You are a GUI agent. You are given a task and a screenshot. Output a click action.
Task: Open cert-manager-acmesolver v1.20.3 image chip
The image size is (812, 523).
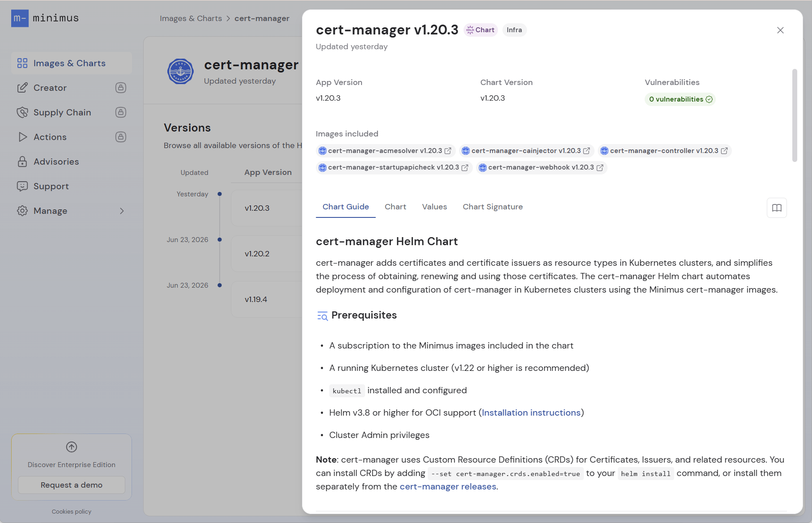[x=385, y=151]
